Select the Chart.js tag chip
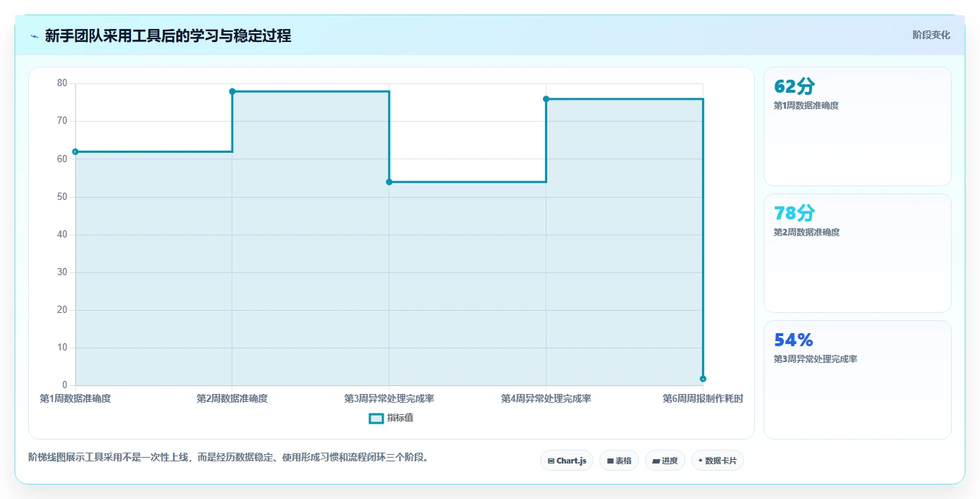The width and height of the screenshot is (980, 499). click(x=567, y=461)
